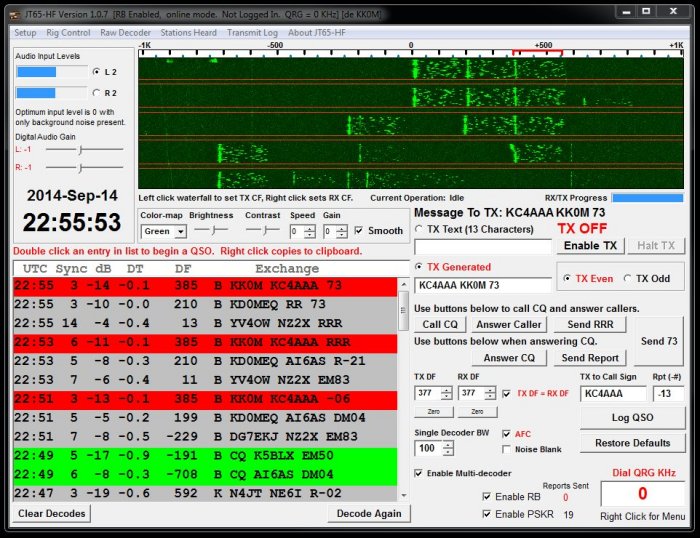
Task: Click the Clear Decodes button
Action: pos(52,513)
